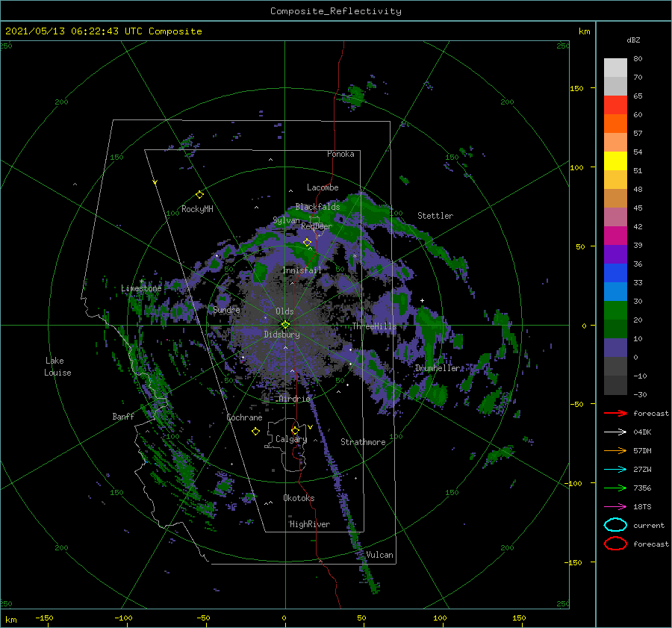Click the 7356 legend label
This screenshot has height=628, width=672.
pyautogui.click(x=642, y=488)
